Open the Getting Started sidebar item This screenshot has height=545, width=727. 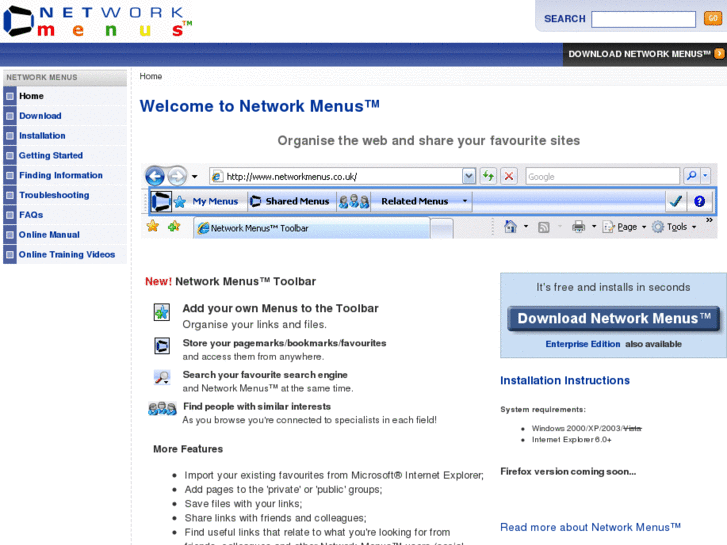point(51,155)
